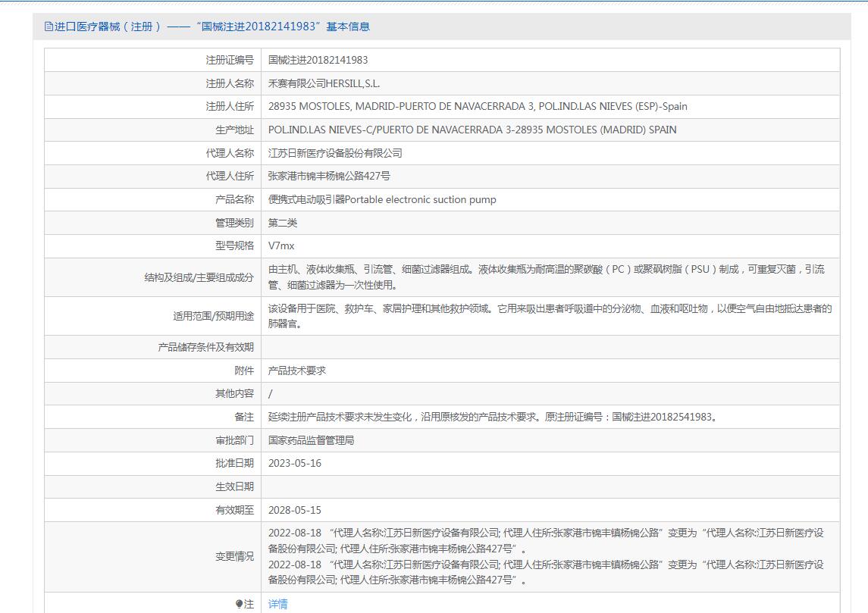Click the lightbulb icon beside 注
Viewport: 868px width, 613px height.
click(239, 604)
